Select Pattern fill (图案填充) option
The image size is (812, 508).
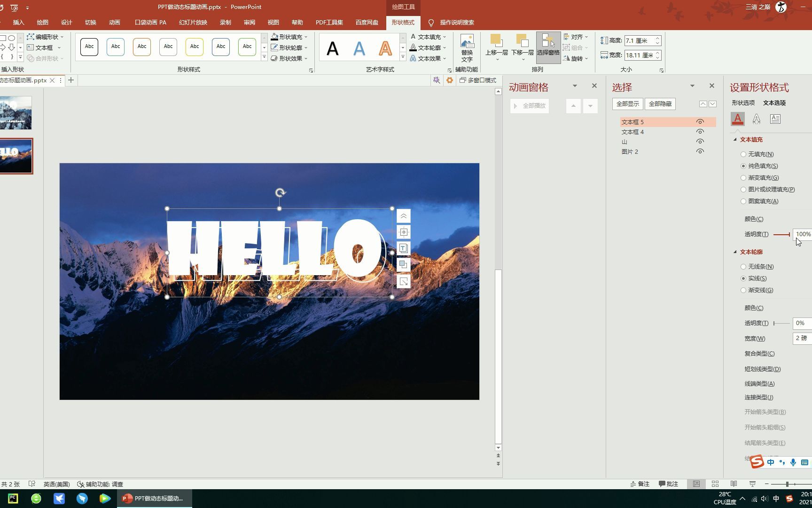point(743,201)
